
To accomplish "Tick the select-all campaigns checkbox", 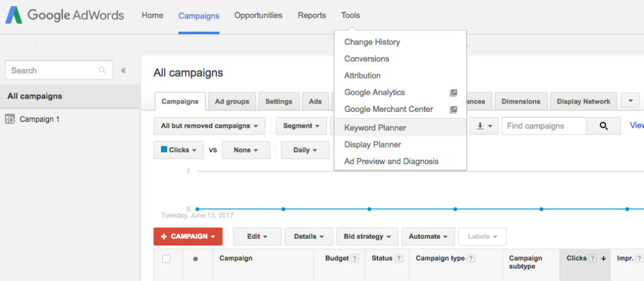I will [x=166, y=259].
